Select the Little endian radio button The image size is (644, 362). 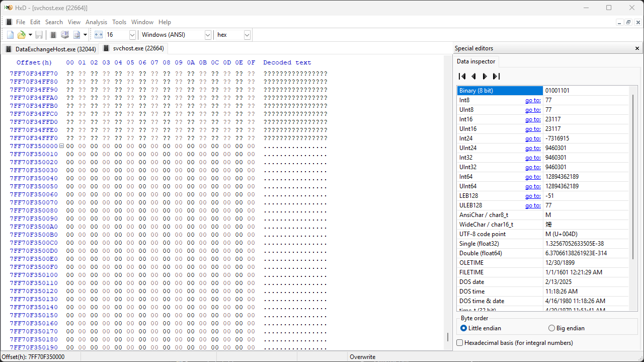click(x=463, y=328)
